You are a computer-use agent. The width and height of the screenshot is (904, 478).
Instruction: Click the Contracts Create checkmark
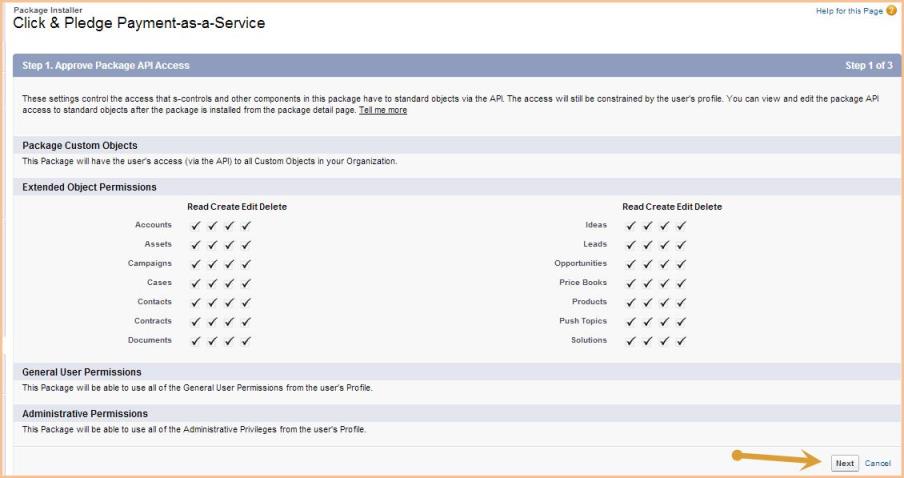click(213, 322)
